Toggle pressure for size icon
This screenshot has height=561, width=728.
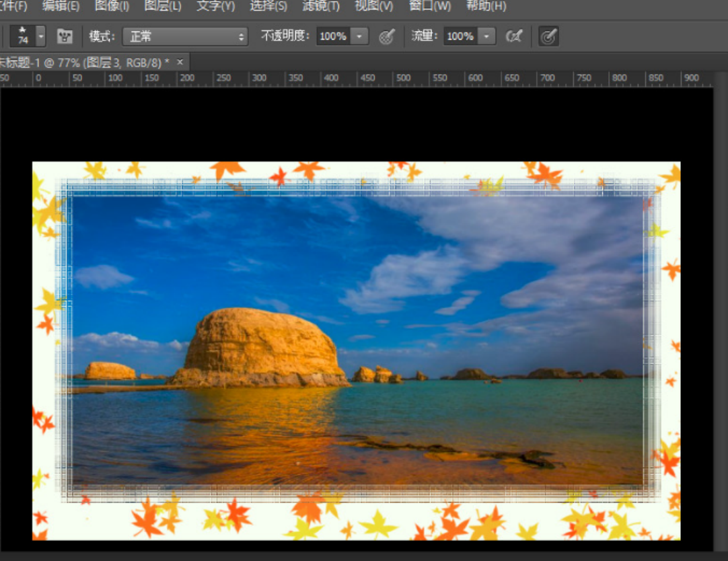pos(548,36)
